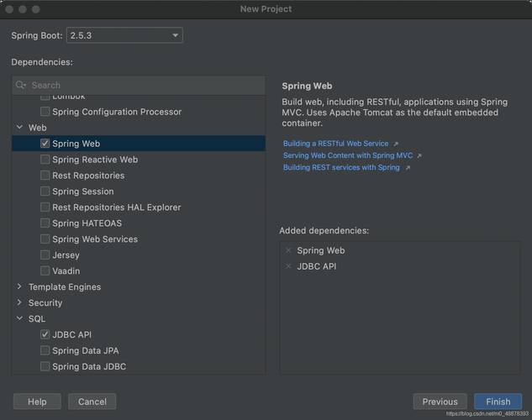Open the Spring Boot version dropdown
532x420 pixels.
click(124, 35)
